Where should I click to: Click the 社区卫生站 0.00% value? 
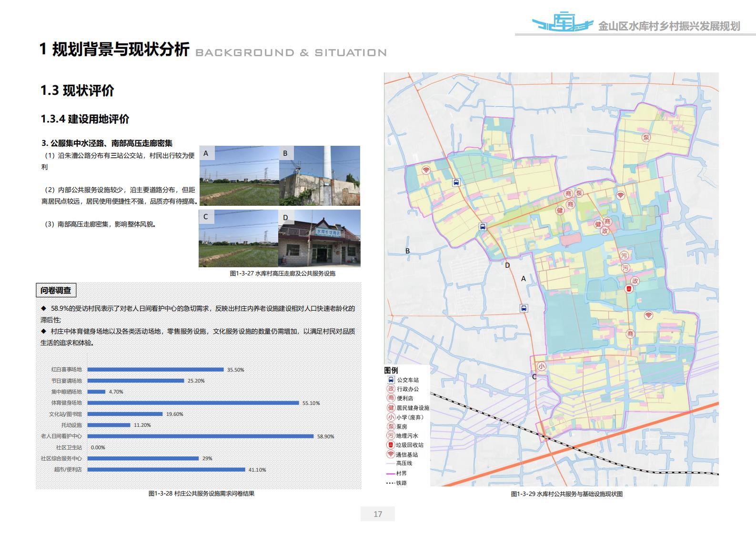click(x=98, y=447)
